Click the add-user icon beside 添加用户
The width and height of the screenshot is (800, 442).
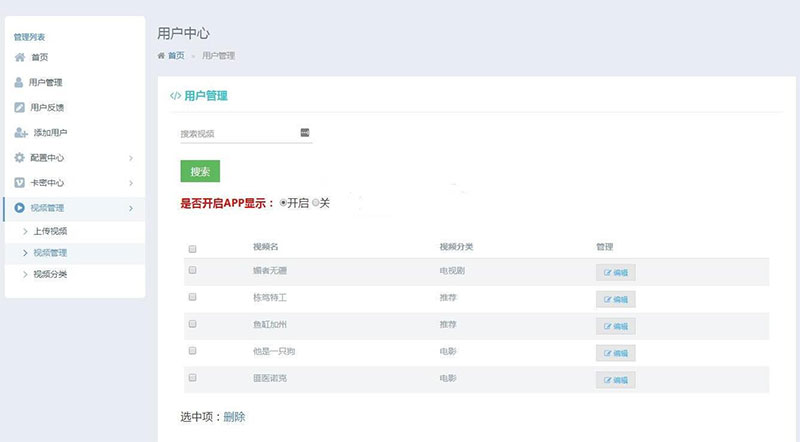(x=20, y=132)
